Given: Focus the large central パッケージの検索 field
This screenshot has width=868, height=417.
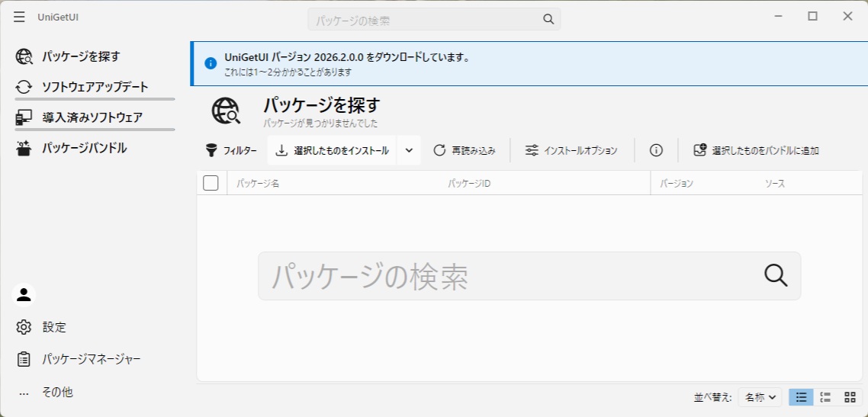Looking at the screenshot, I should coord(529,276).
